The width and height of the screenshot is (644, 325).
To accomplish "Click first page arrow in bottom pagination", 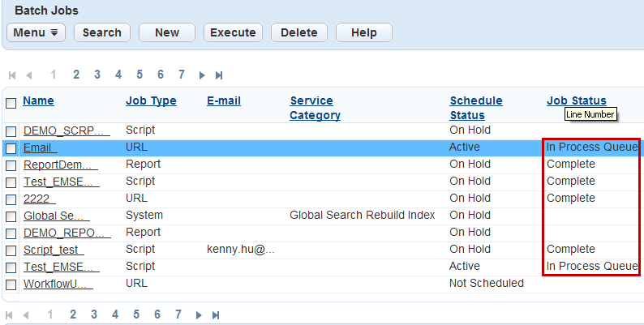I will [x=10, y=315].
